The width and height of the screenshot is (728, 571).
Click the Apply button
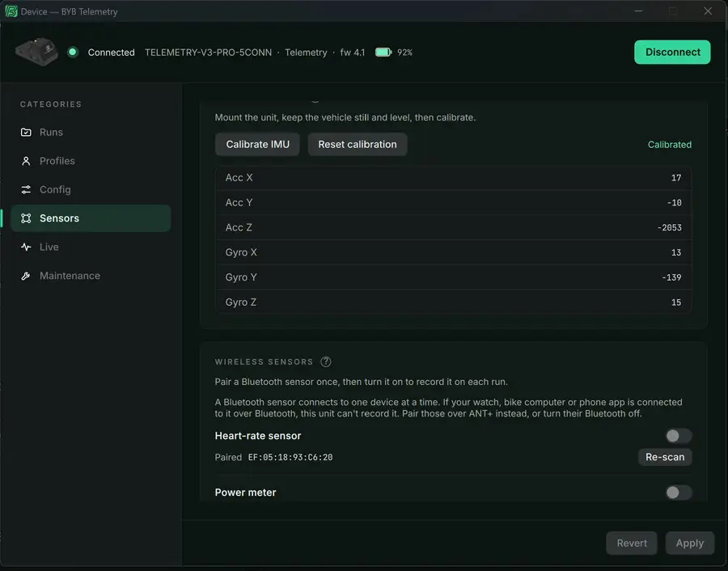click(x=690, y=544)
